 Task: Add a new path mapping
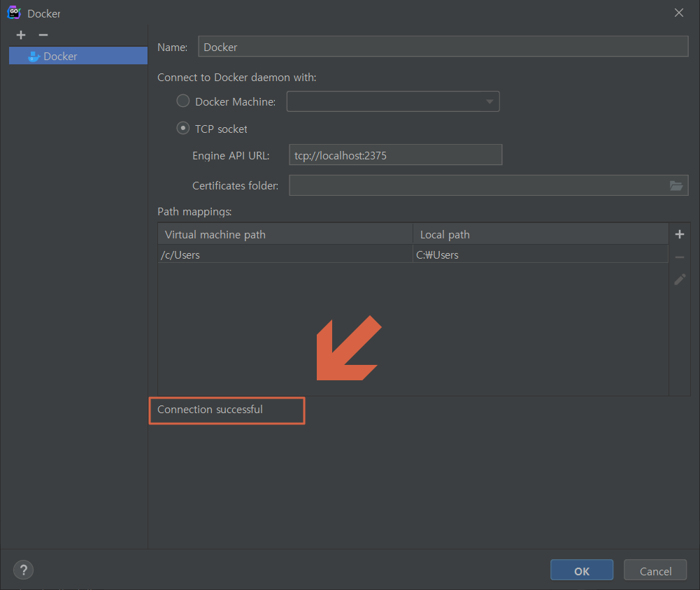coord(680,234)
